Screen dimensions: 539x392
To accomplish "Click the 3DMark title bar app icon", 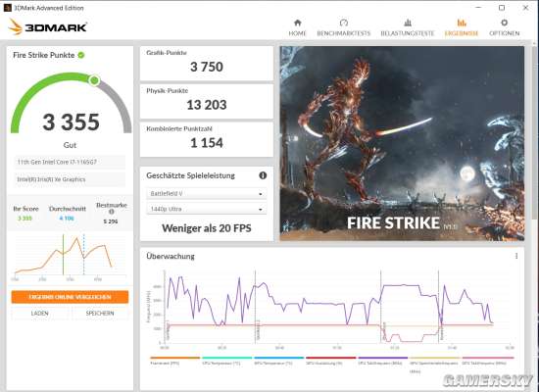I will pos(7,8).
